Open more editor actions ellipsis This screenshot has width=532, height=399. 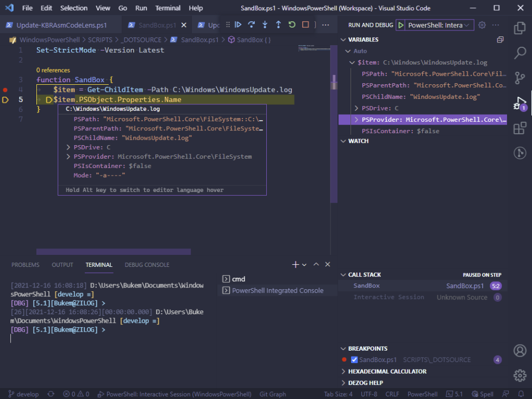coord(326,25)
